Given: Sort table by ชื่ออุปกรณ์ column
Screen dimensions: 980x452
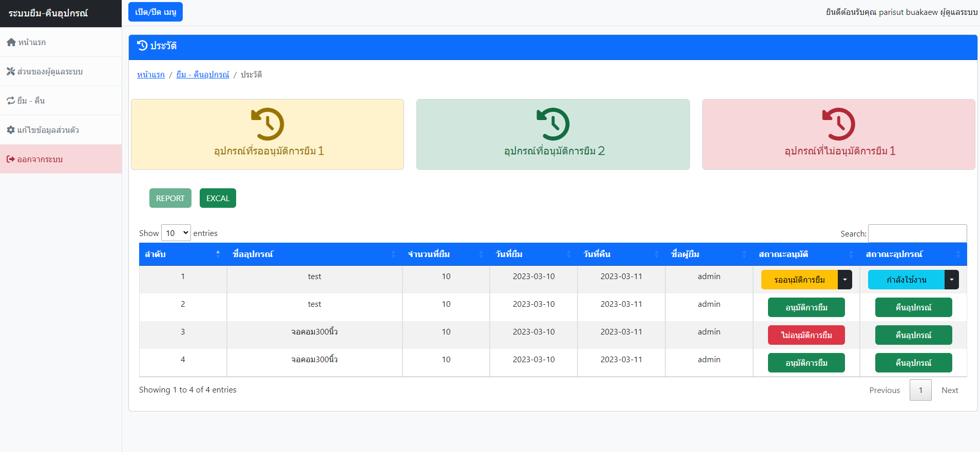Looking at the screenshot, I should click(x=315, y=254).
